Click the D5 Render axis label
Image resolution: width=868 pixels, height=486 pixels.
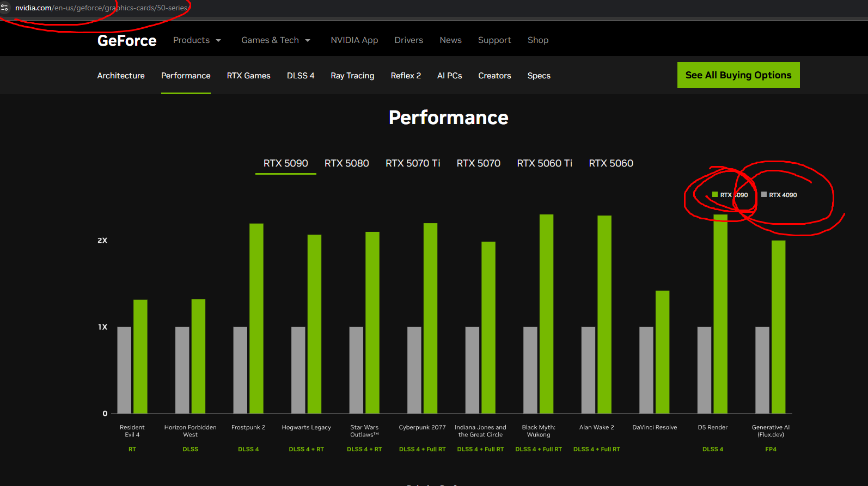tap(713, 427)
